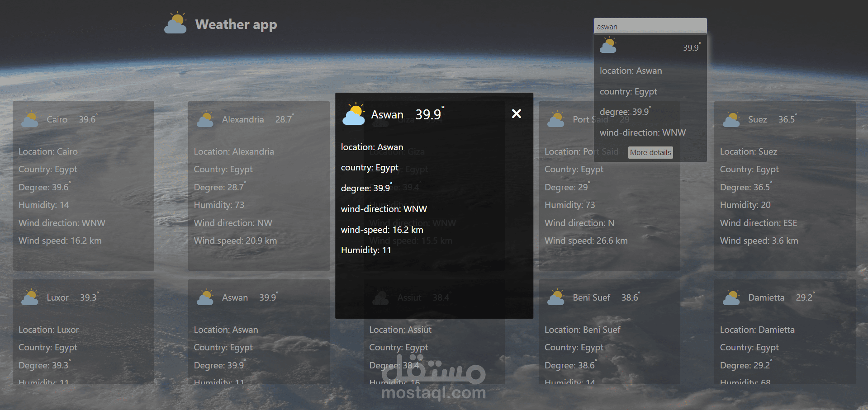Click the Weather app title

click(236, 24)
